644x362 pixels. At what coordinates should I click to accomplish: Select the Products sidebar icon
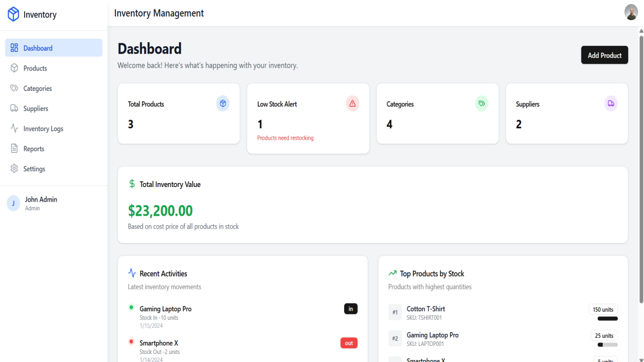coord(14,68)
